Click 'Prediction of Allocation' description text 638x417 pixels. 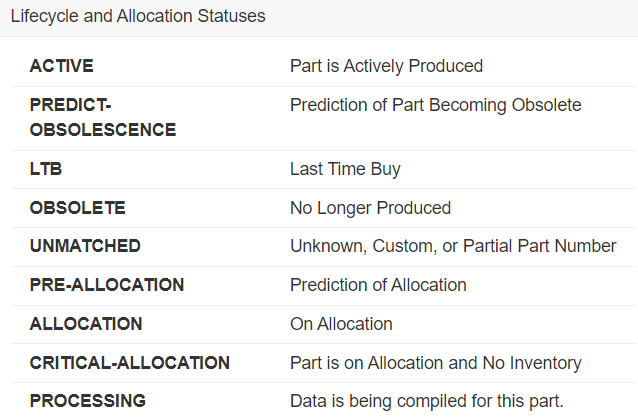(x=378, y=285)
